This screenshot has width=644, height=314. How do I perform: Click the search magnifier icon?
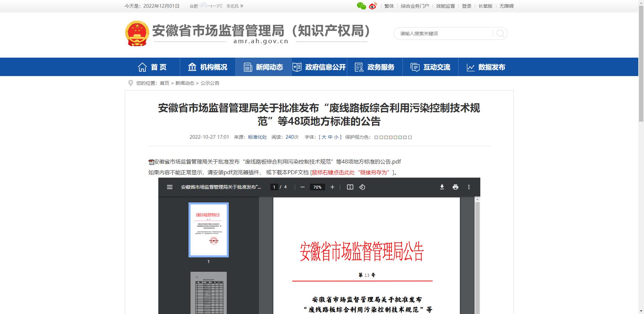point(500,34)
